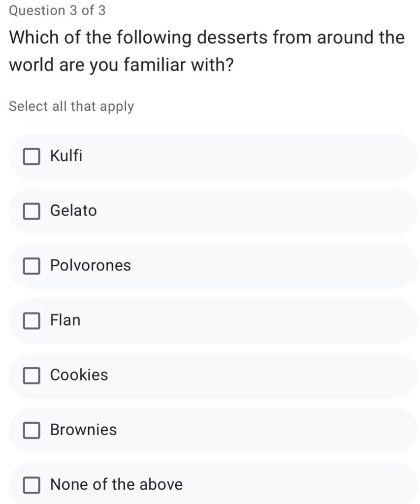Pick the Cookies label text

coord(79,375)
